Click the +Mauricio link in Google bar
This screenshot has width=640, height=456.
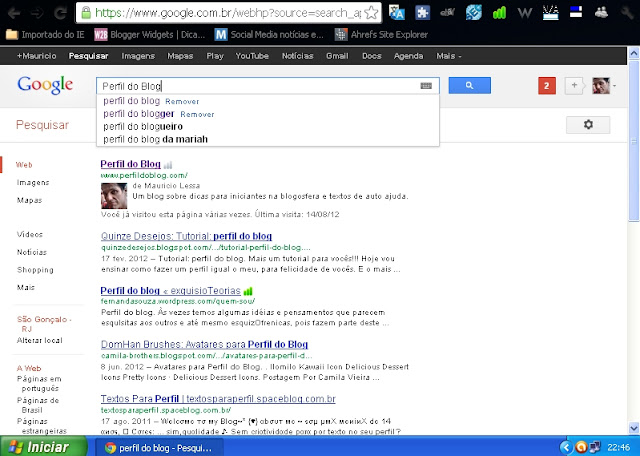(x=36, y=56)
